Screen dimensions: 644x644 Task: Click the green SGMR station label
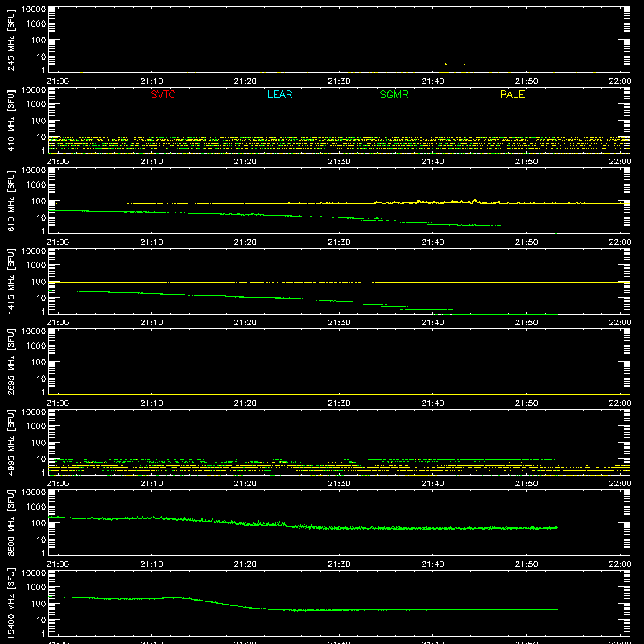[x=394, y=94]
